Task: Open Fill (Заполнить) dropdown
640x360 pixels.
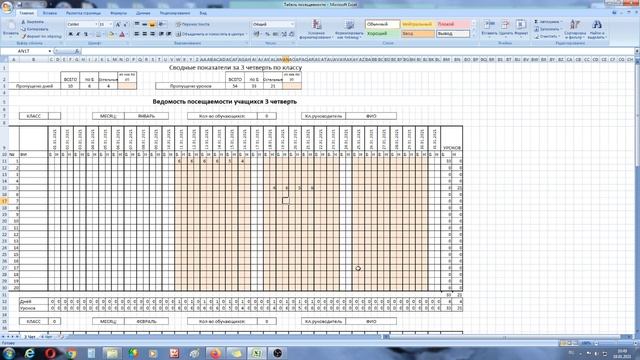Action: coord(548,29)
